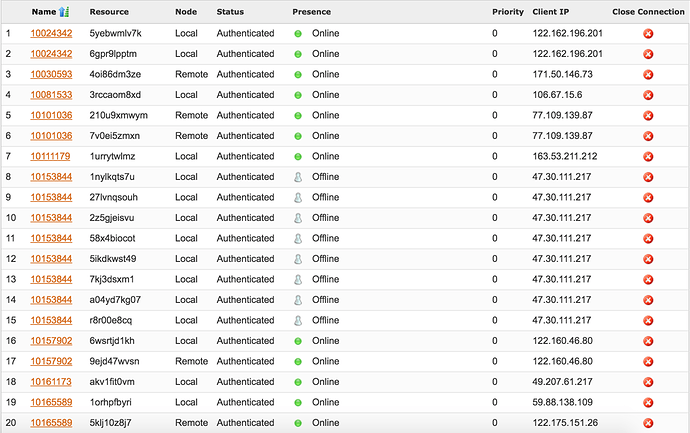
Task: Close connection for resource 5klj10z8j7
Action: pyautogui.click(x=648, y=423)
